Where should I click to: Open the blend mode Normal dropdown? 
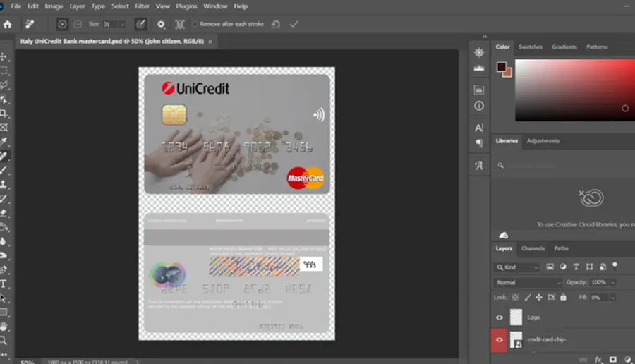pos(528,283)
